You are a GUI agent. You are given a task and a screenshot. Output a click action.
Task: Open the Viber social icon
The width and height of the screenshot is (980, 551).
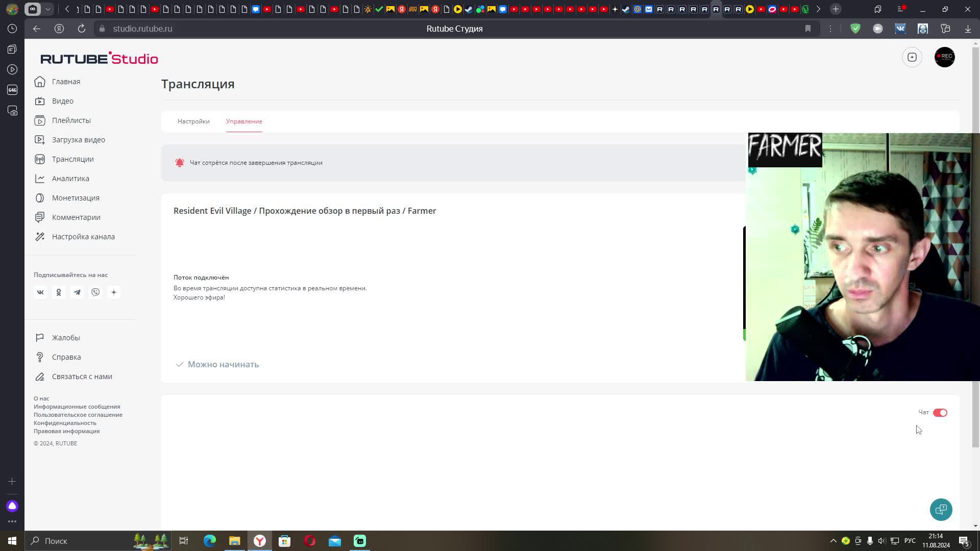(x=95, y=292)
